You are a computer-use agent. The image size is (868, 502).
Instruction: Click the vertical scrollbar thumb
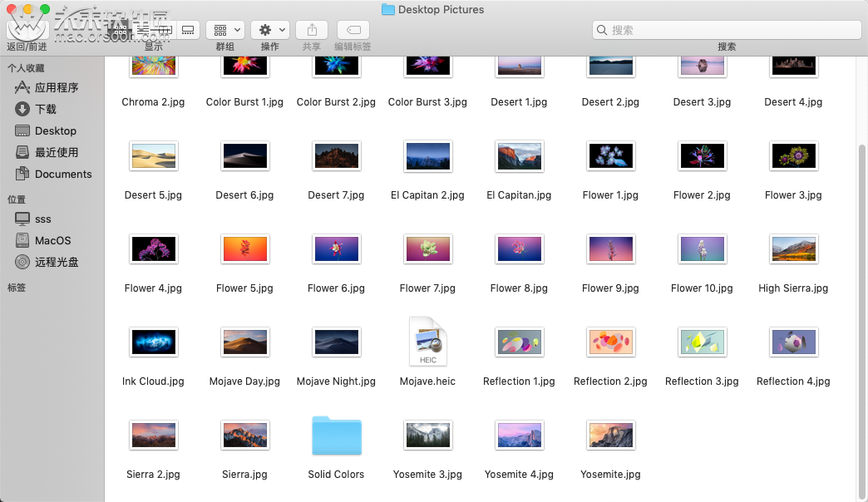tap(862, 321)
